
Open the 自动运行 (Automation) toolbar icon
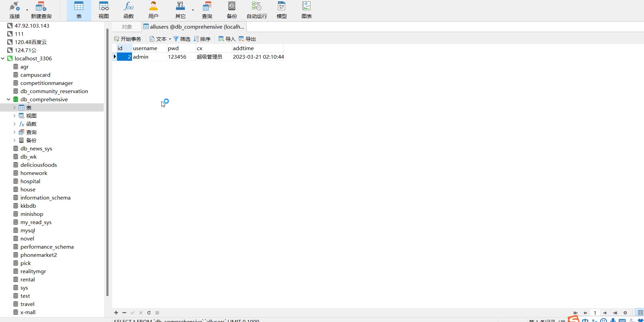click(x=257, y=10)
